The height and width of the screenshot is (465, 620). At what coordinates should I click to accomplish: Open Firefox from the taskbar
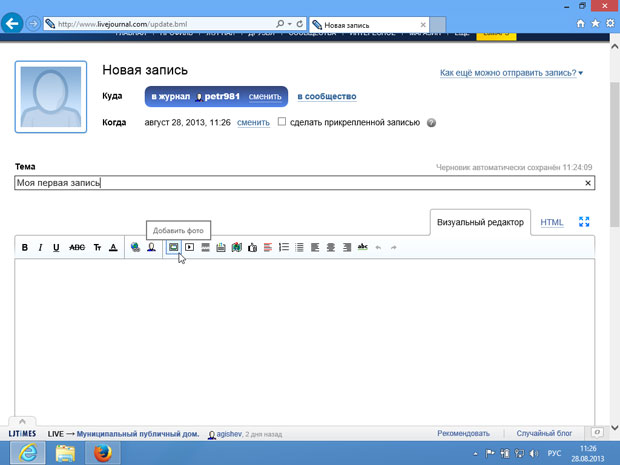coord(103,453)
